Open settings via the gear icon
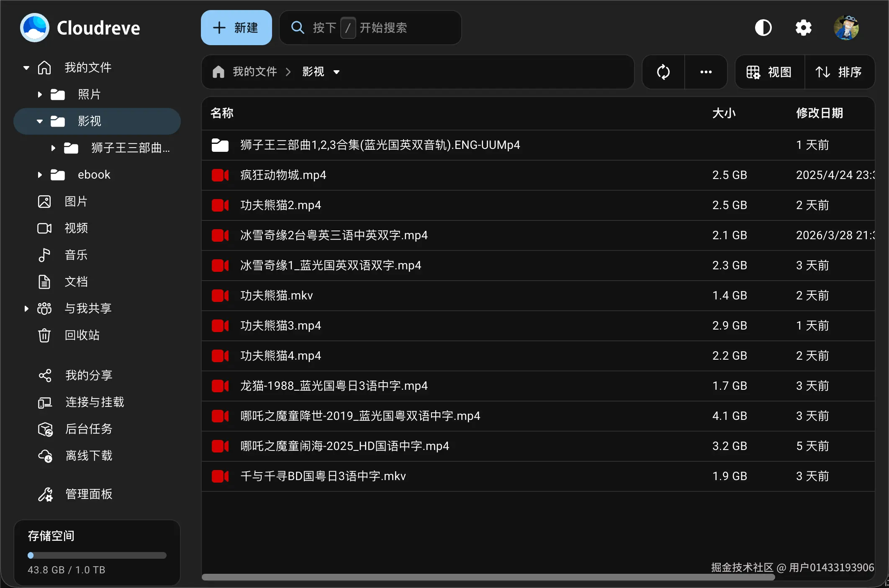 [803, 28]
